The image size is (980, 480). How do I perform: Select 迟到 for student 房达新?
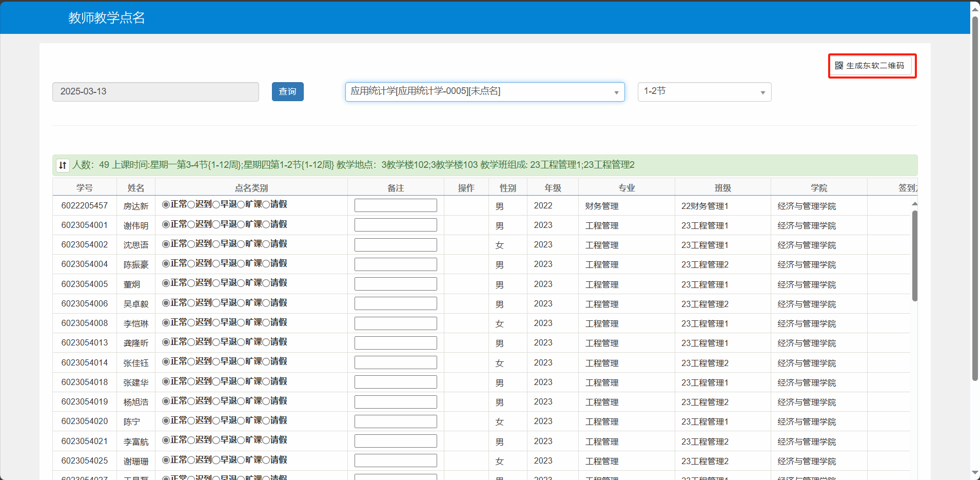click(x=191, y=205)
